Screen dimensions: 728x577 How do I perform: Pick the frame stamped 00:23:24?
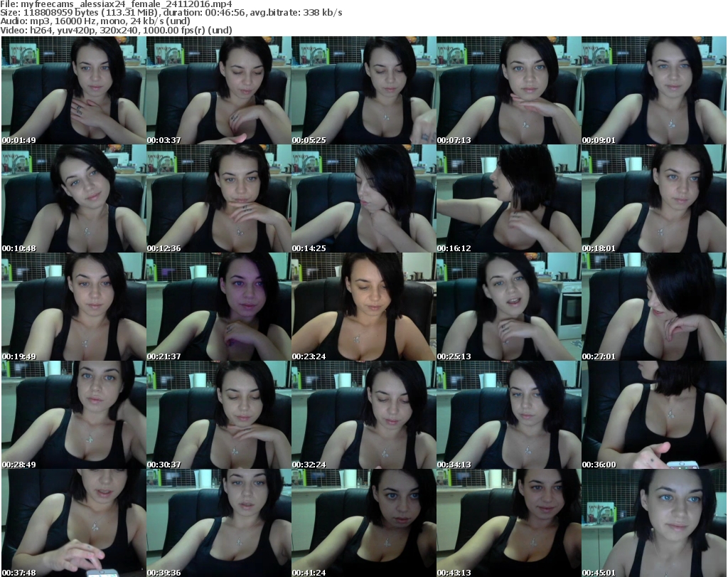pos(363,307)
